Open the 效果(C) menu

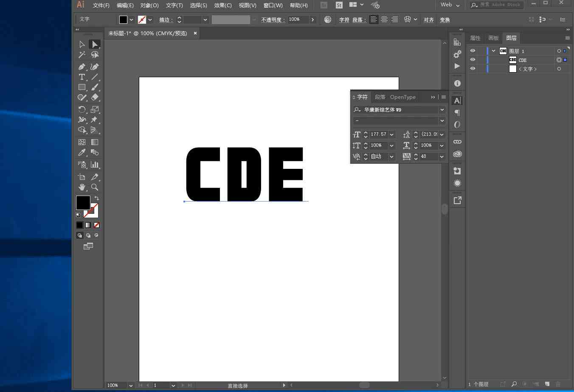(x=223, y=6)
